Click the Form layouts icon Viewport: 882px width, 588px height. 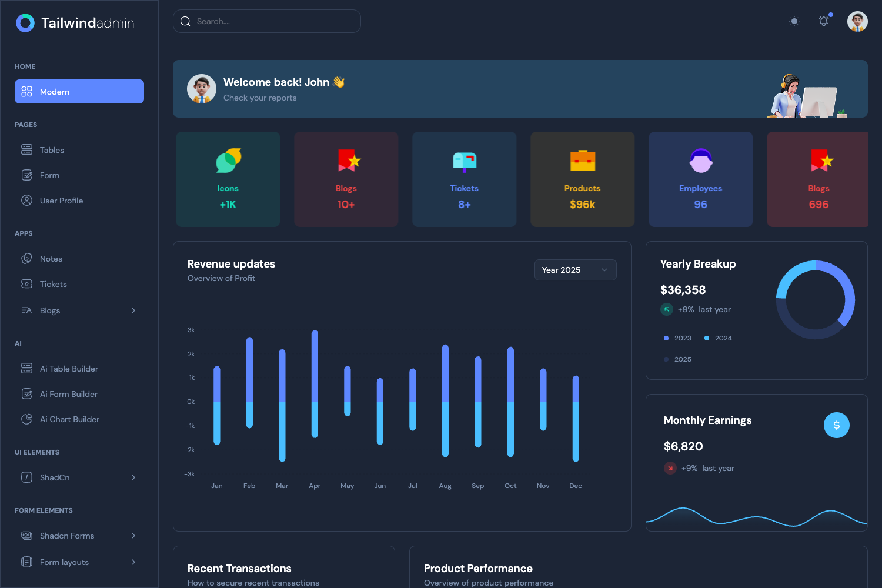coord(26,562)
